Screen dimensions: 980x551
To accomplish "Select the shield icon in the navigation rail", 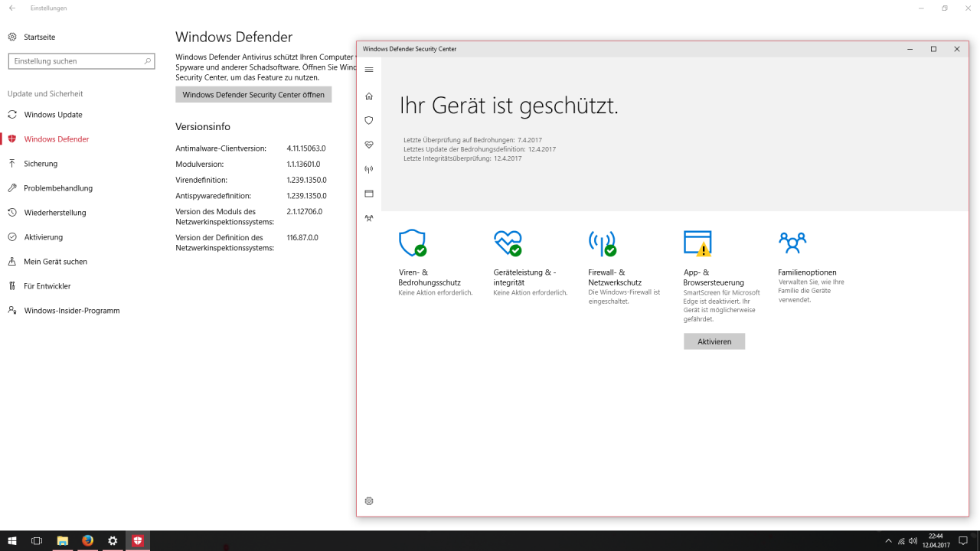I will coord(369,120).
